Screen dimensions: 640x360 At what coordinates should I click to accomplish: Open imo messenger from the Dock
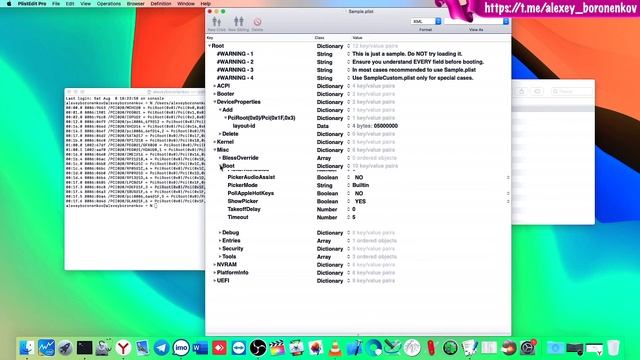tap(181, 348)
